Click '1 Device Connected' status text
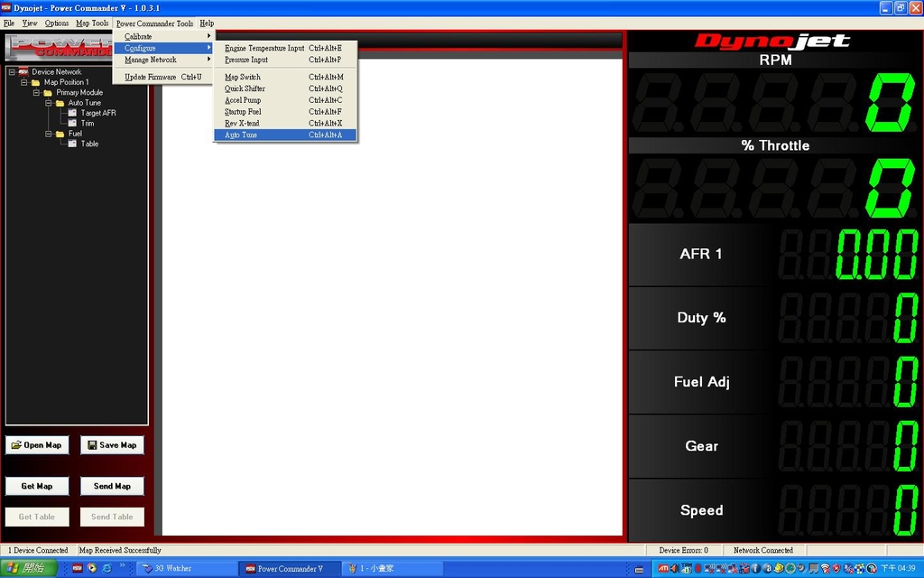 pos(38,550)
